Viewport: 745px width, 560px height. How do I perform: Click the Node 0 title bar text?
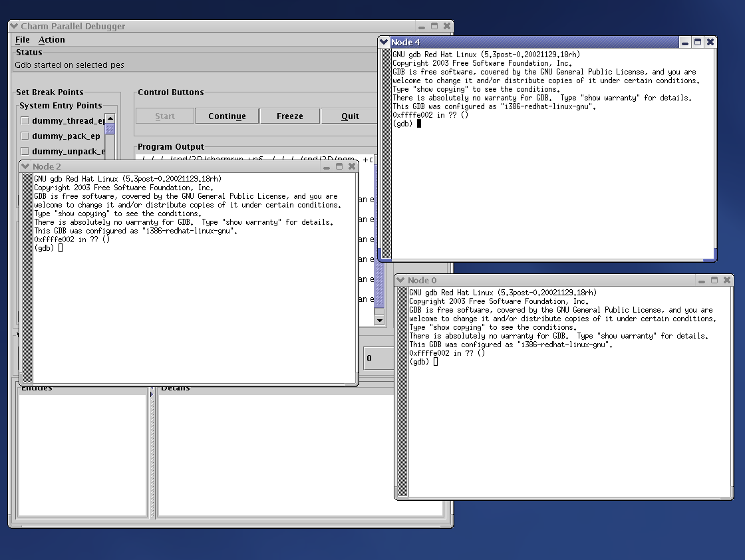point(422,281)
